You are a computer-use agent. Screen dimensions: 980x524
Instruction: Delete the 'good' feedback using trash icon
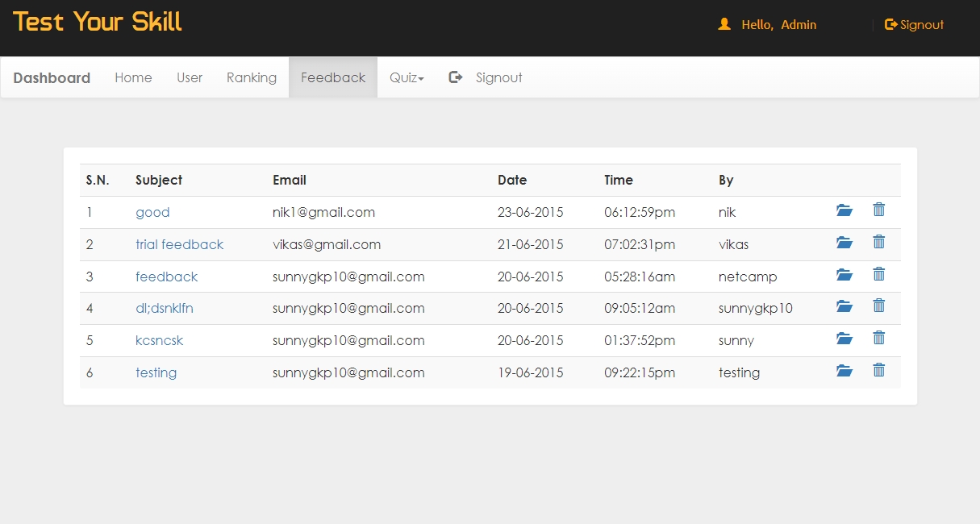click(879, 210)
